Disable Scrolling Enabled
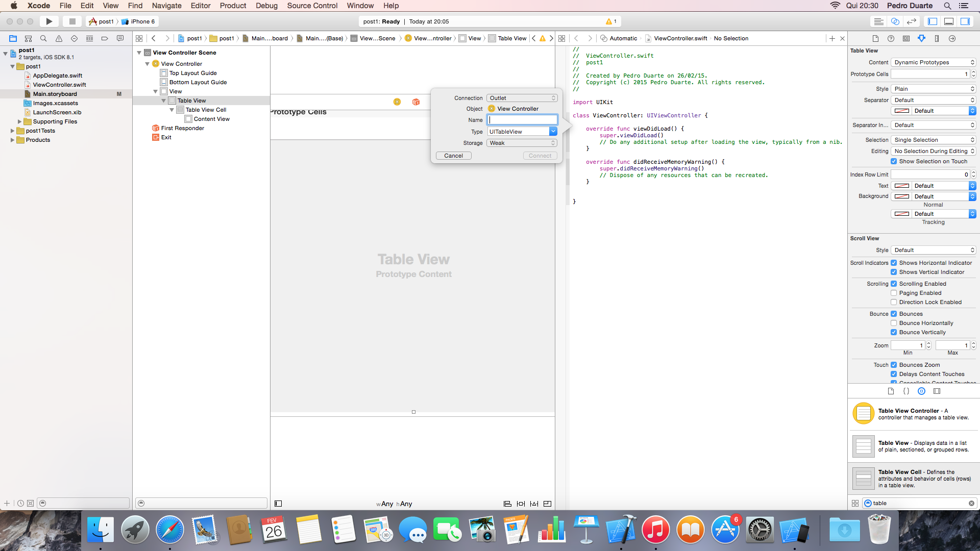 [x=894, y=284]
